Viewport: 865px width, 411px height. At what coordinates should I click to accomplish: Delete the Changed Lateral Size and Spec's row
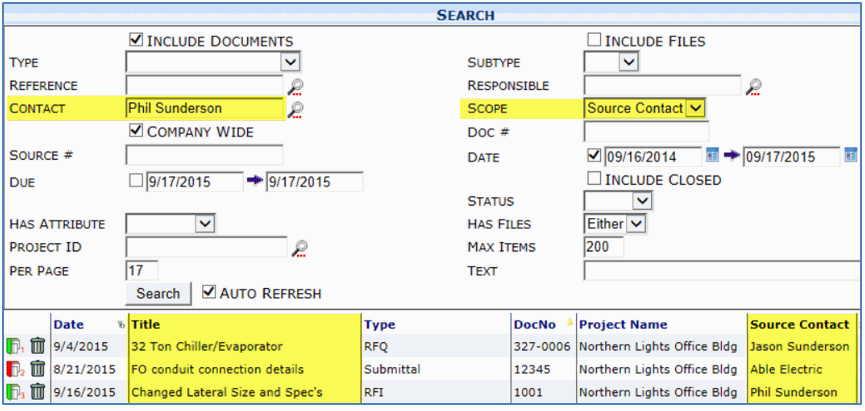38,392
